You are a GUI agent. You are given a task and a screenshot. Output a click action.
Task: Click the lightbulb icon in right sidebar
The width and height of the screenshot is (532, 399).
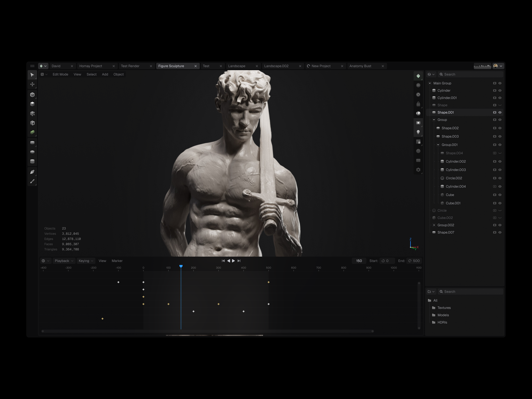(x=418, y=132)
